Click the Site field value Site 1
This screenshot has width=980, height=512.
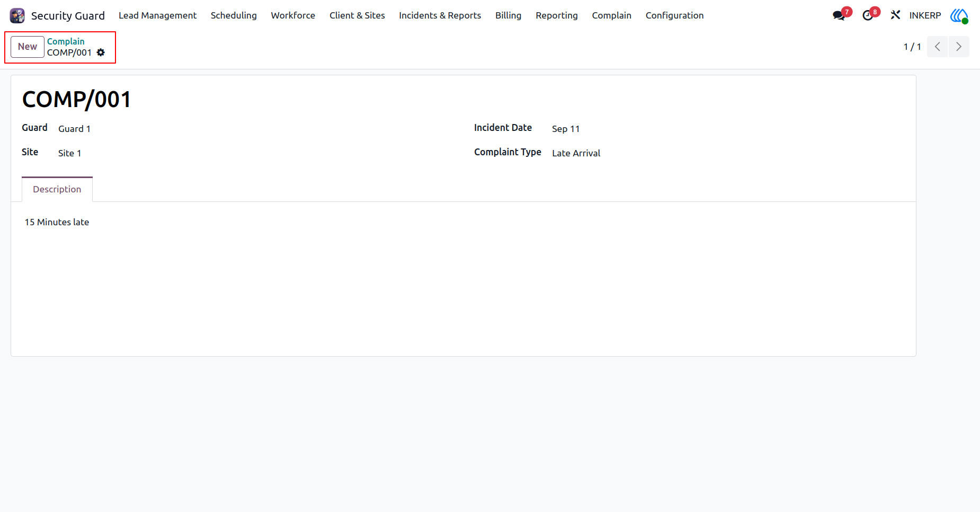[69, 153]
